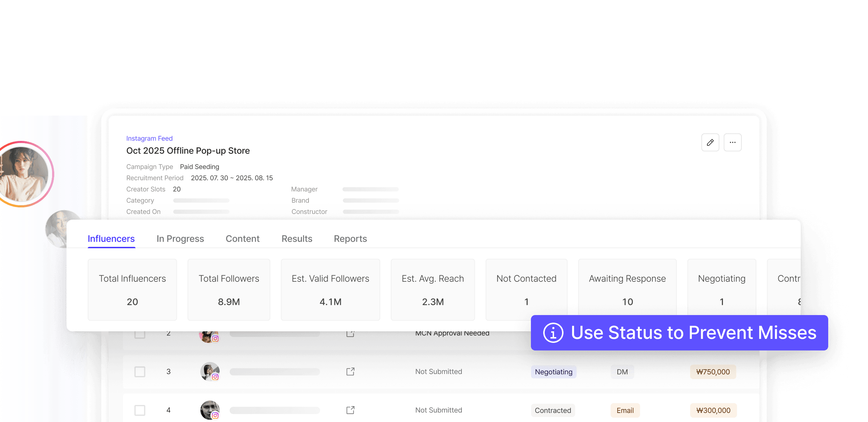Viewport: 868px width, 422px height.
Task: Open the DM contact method tag
Action: (x=622, y=372)
